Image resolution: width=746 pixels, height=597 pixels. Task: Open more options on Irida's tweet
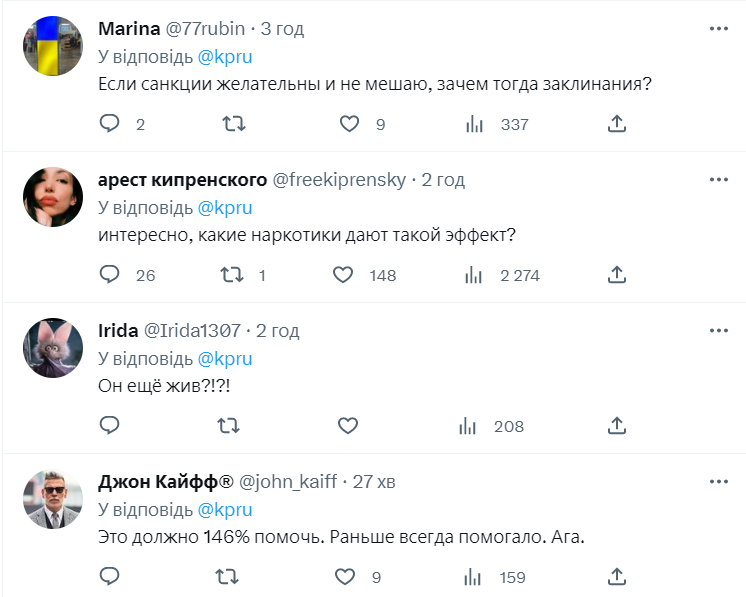[x=718, y=331]
